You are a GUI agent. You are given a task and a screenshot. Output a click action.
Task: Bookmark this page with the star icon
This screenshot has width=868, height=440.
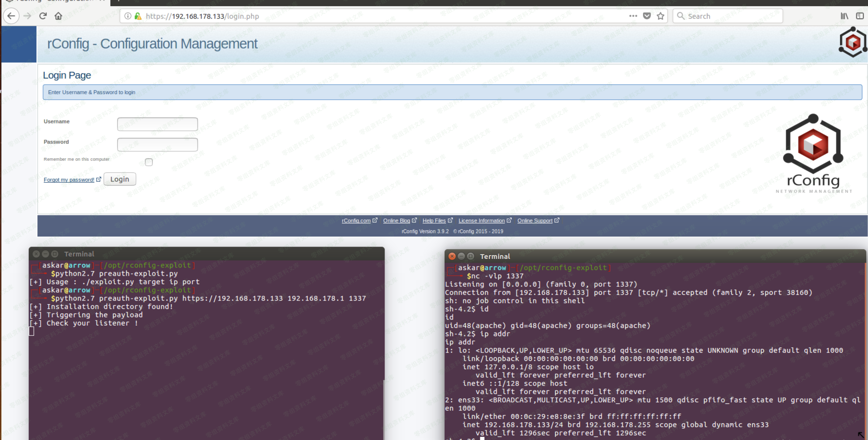[x=660, y=16]
